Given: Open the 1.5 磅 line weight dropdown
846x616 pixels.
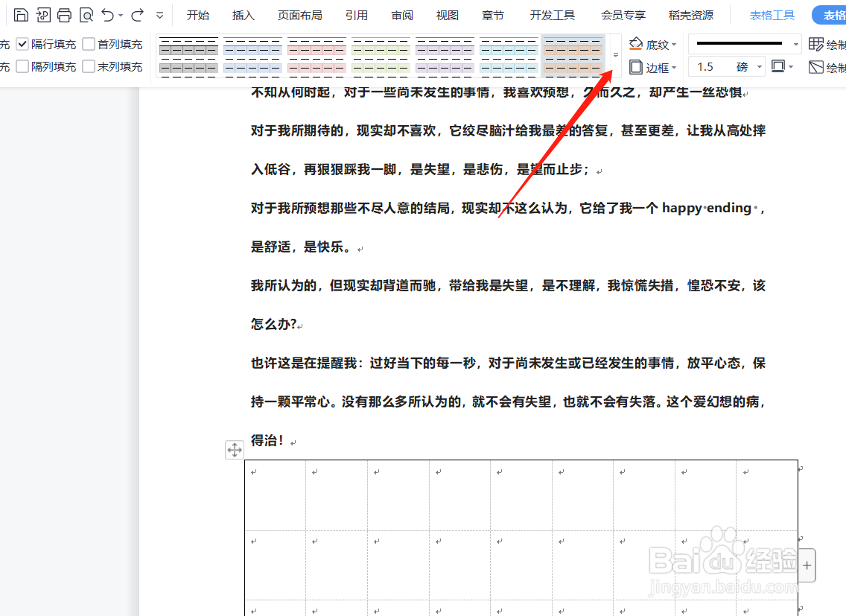Looking at the screenshot, I should tap(758, 66).
